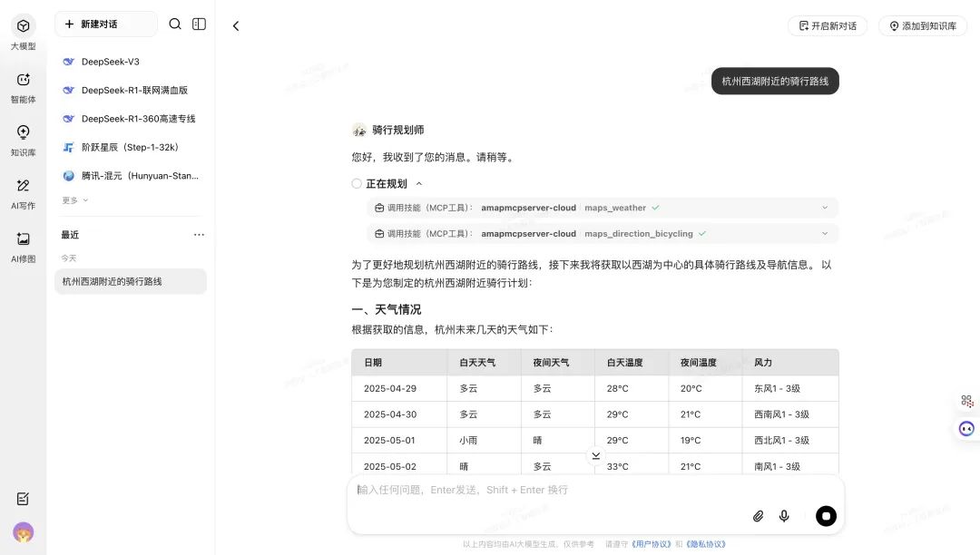Click the 腾讯-混元 model icon
The height and width of the screenshot is (555, 980).
click(69, 175)
